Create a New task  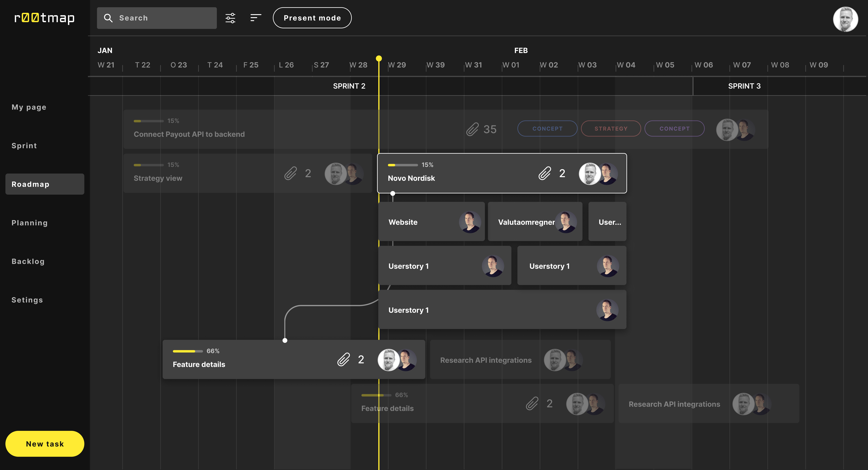pos(45,444)
